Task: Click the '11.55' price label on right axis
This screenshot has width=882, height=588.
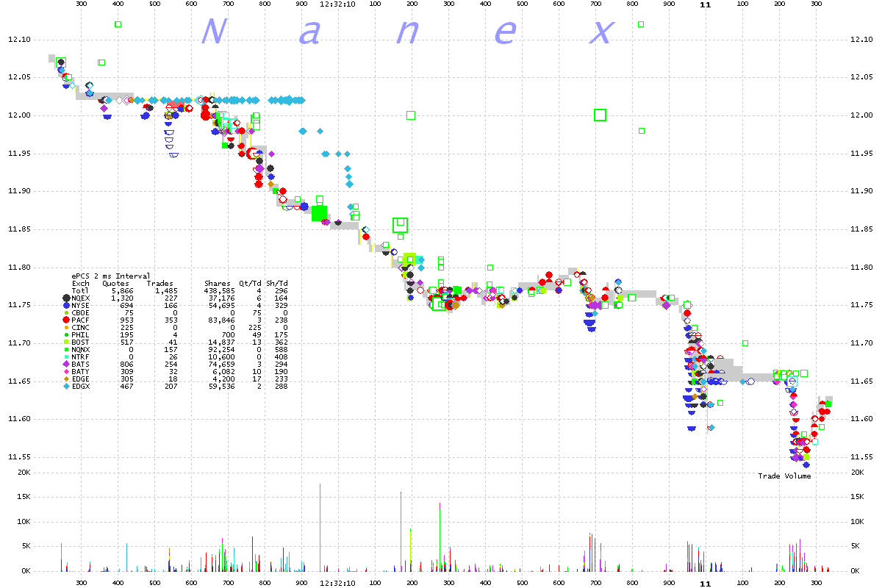Action: 861,457
